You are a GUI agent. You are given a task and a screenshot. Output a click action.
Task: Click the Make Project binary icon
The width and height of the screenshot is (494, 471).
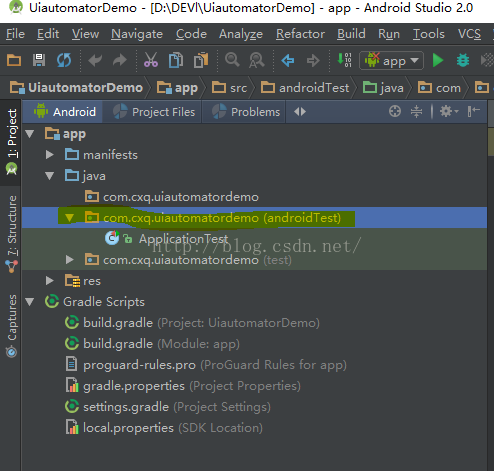(x=344, y=60)
